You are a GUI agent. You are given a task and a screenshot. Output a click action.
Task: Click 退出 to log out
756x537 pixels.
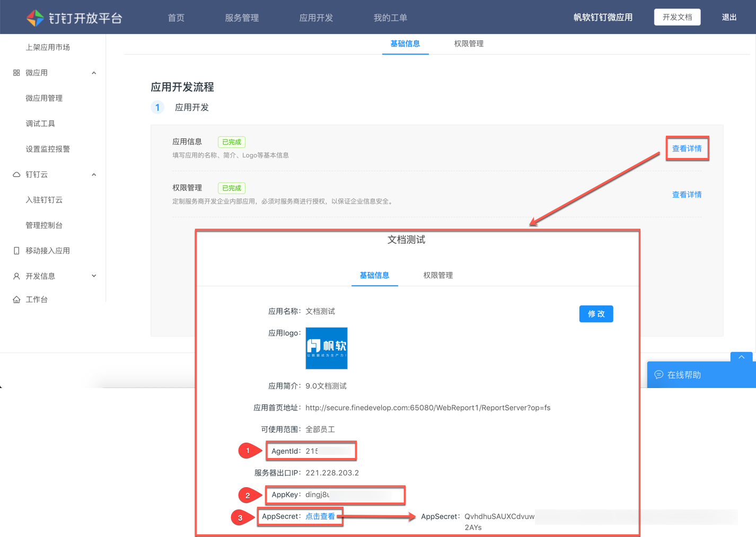coord(729,17)
